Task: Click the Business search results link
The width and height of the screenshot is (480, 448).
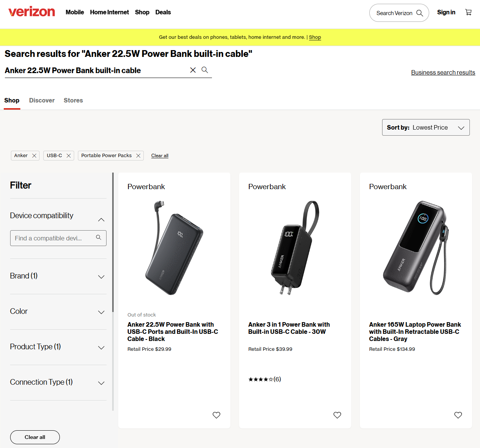Action: click(443, 72)
